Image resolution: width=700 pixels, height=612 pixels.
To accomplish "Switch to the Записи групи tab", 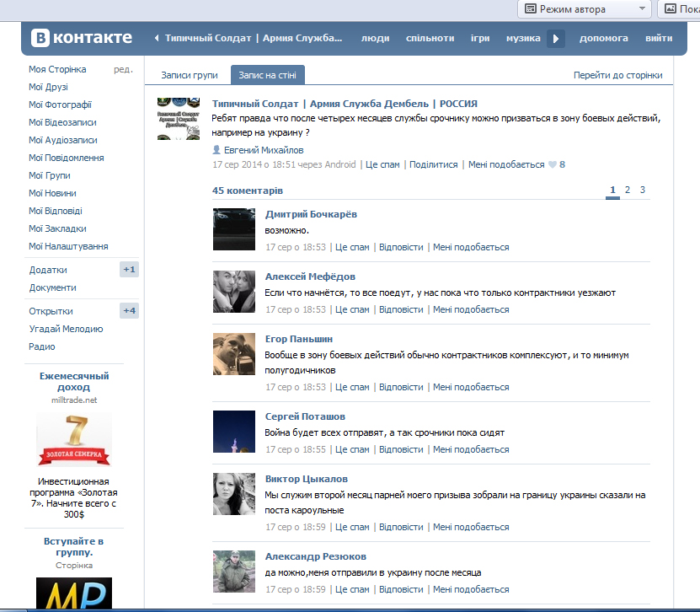I will point(190,75).
